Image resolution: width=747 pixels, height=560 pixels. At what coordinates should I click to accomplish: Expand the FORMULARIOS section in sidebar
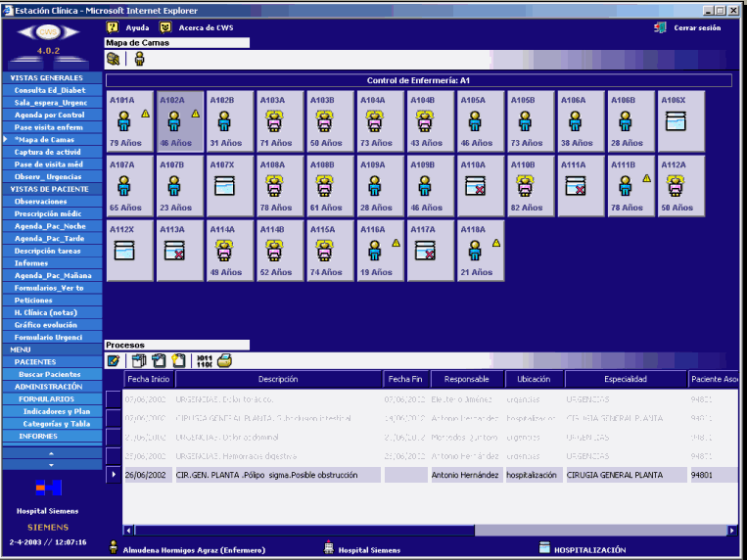(46, 399)
